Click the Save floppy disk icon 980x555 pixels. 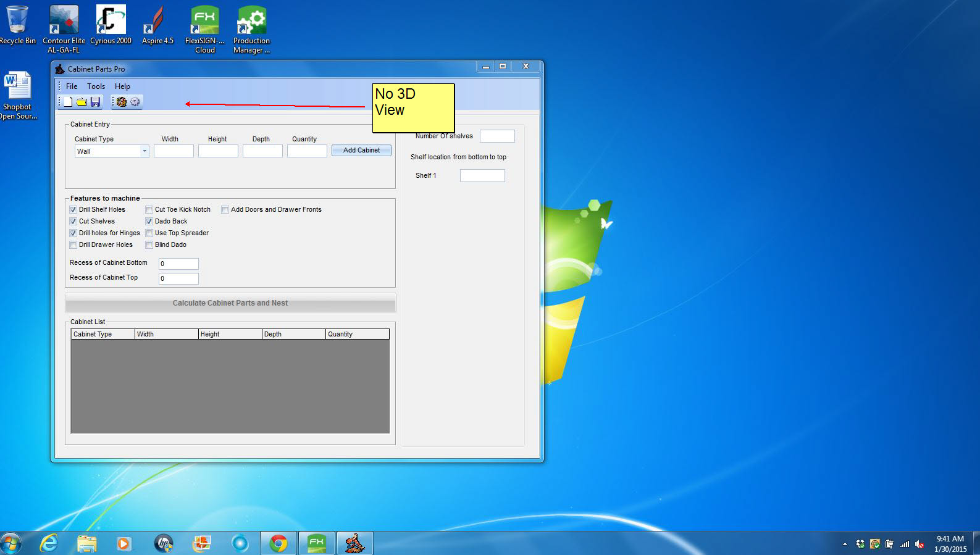(95, 102)
